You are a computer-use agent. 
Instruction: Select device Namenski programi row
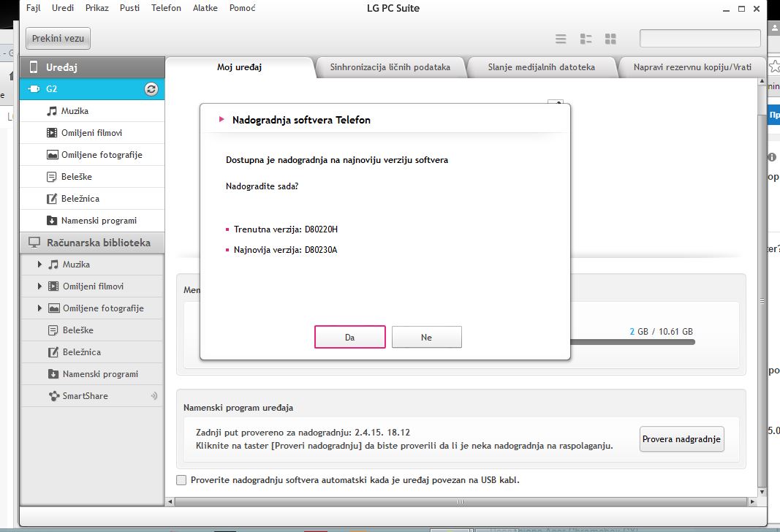pos(92,220)
